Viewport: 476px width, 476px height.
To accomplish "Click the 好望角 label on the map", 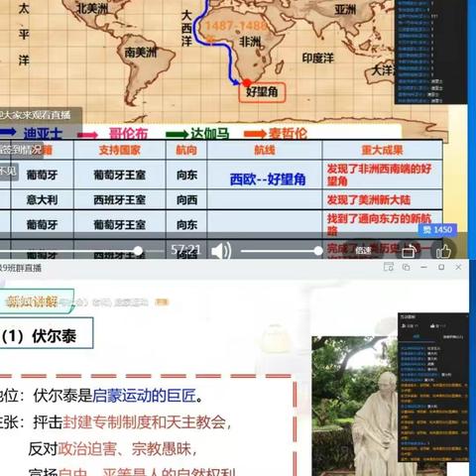I will pos(262,92).
